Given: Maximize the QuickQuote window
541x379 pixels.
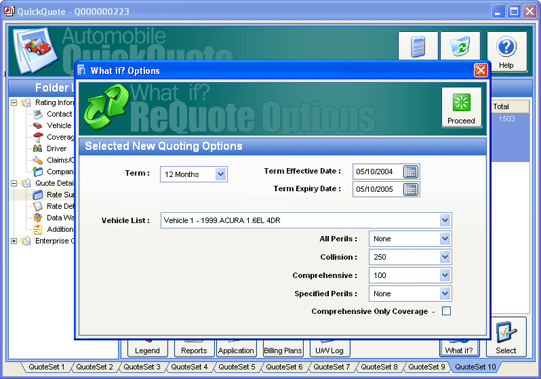Looking at the screenshot, I should [514, 11].
